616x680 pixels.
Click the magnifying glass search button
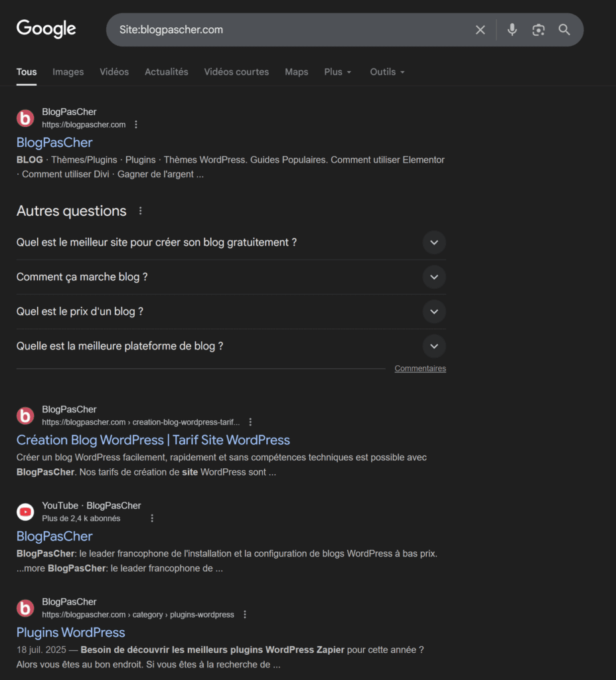[x=564, y=30]
